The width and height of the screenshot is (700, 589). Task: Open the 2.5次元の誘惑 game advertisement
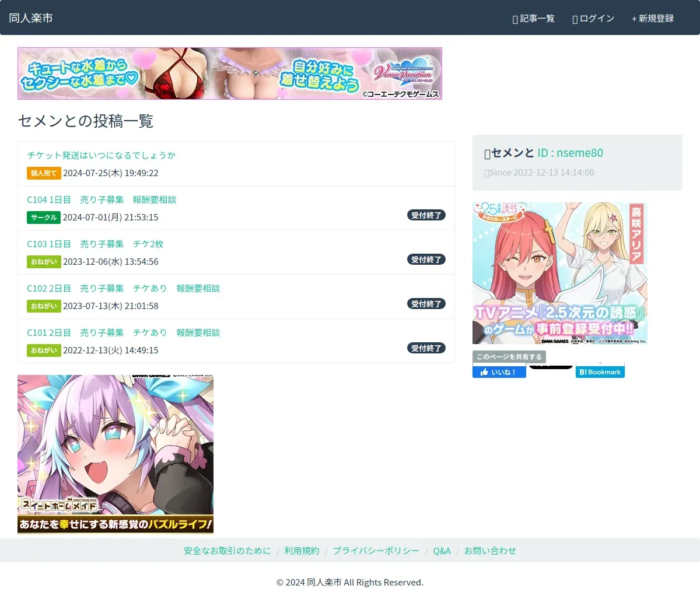560,274
